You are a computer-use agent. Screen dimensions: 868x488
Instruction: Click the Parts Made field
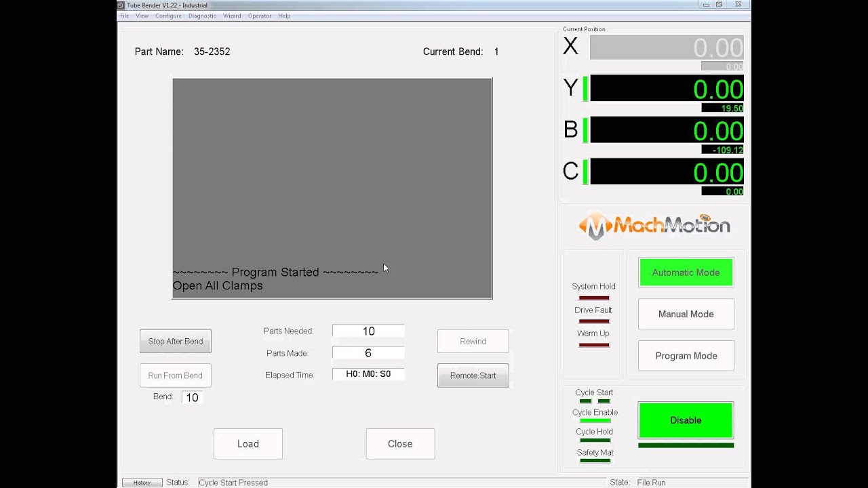368,353
